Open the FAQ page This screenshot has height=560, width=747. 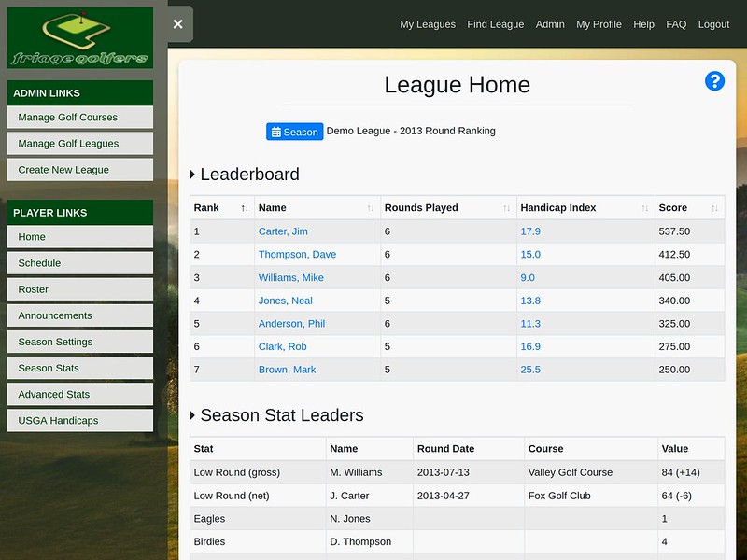(676, 24)
